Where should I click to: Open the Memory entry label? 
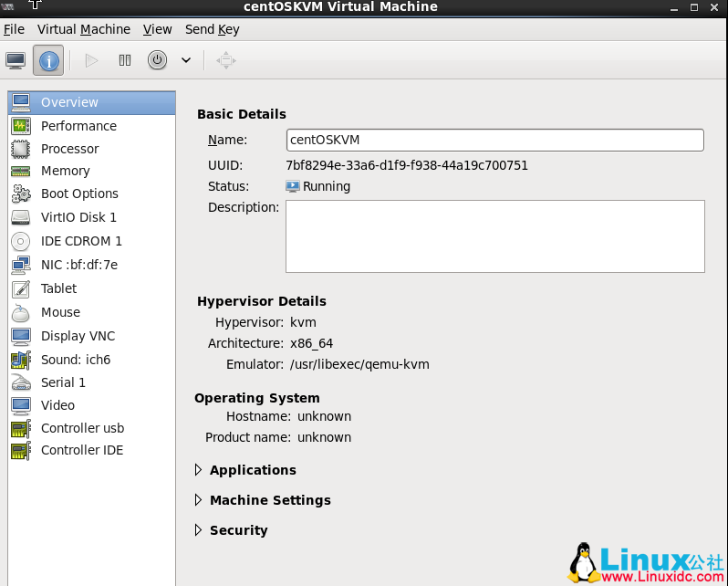(x=66, y=171)
